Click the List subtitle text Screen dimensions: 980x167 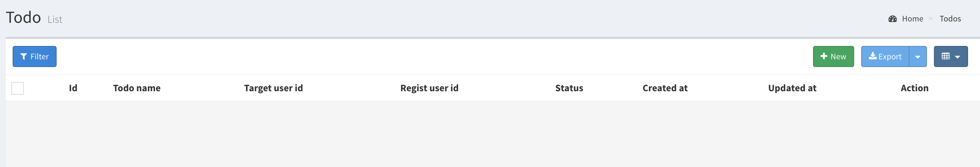tap(55, 19)
